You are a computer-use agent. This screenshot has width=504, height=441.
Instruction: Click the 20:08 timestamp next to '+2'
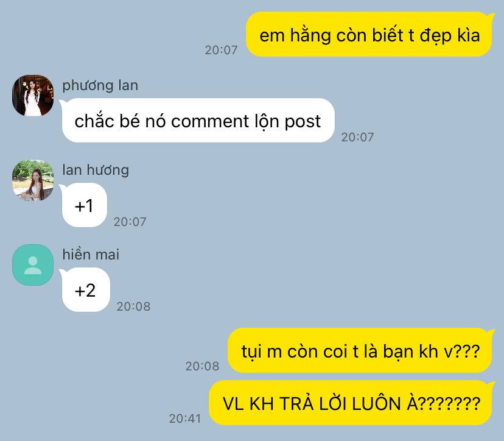tap(133, 306)
